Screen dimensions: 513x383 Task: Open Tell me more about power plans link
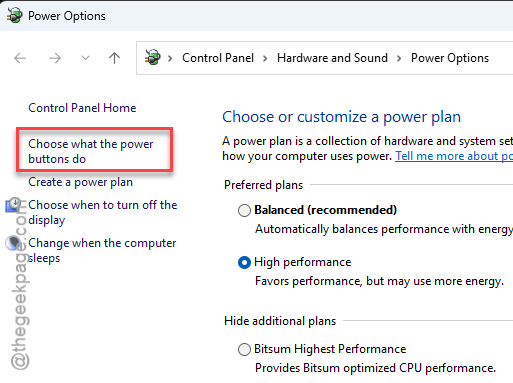pos(454,156)
